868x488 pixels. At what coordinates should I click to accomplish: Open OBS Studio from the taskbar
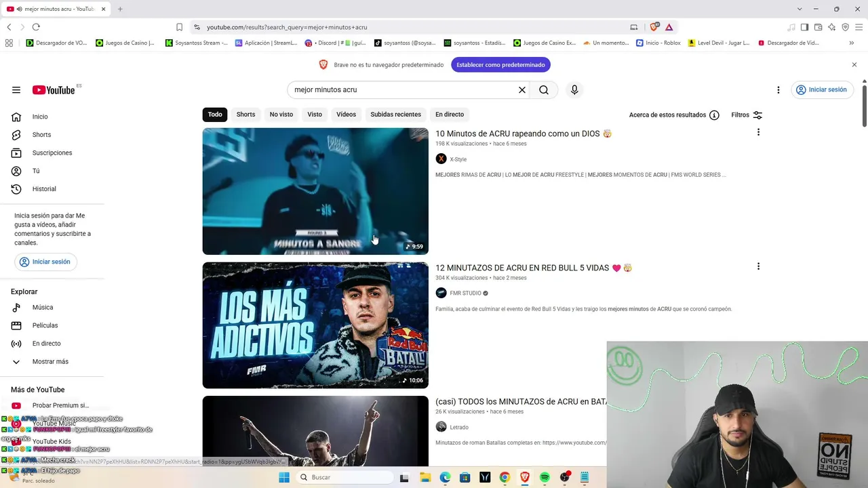[565, 477]
